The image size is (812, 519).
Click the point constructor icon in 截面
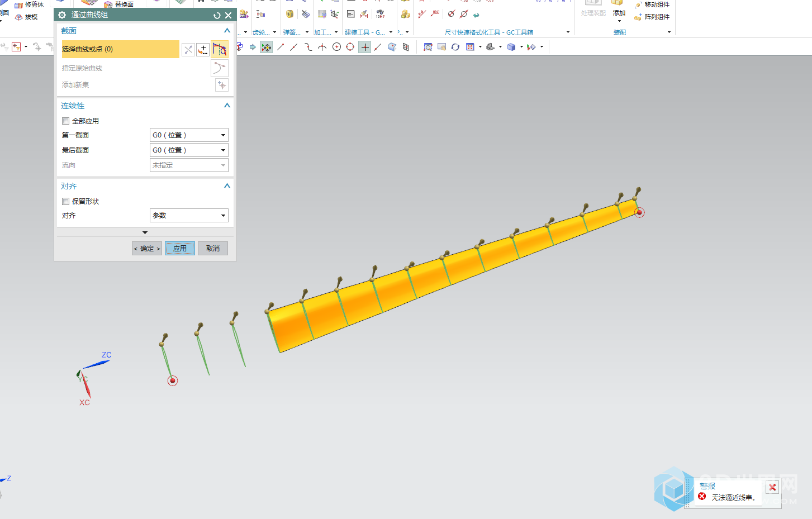tap(203, 50)
